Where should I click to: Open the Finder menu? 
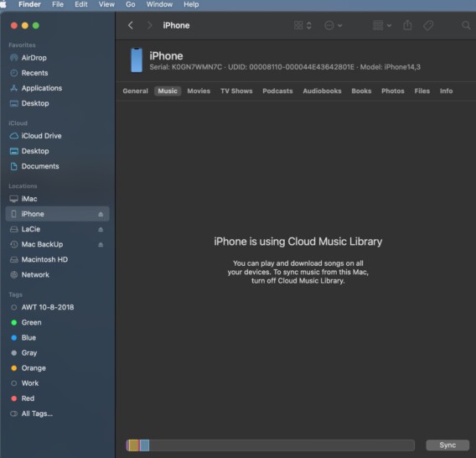(29, 4)
